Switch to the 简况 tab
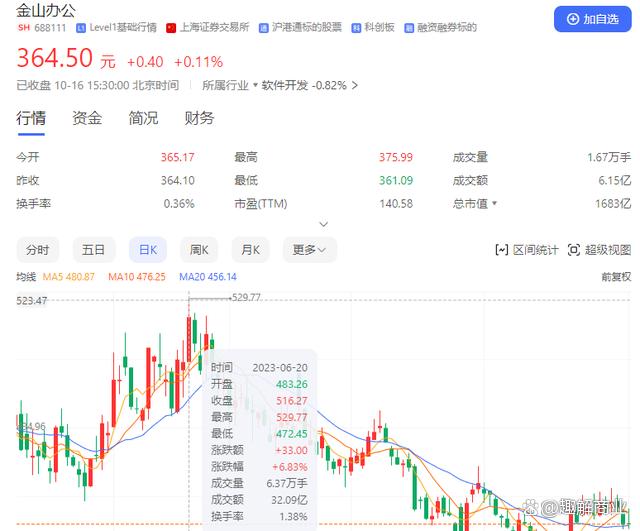640x531 pixels. (x=143, y=118)
